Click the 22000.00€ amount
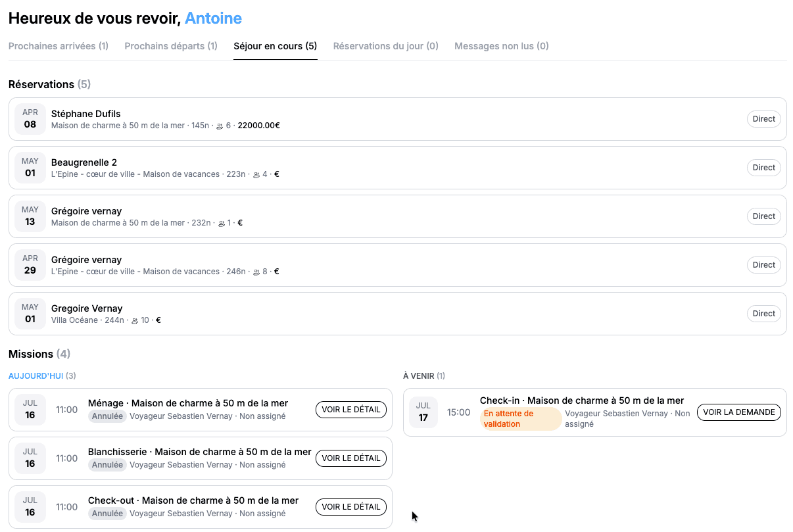 click(259, 126)
